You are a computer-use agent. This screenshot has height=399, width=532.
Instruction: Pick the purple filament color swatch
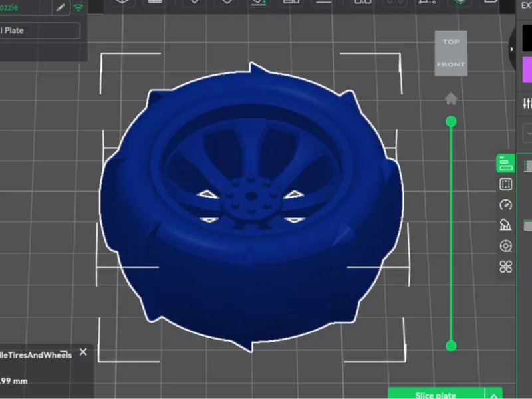pos(527,70)
